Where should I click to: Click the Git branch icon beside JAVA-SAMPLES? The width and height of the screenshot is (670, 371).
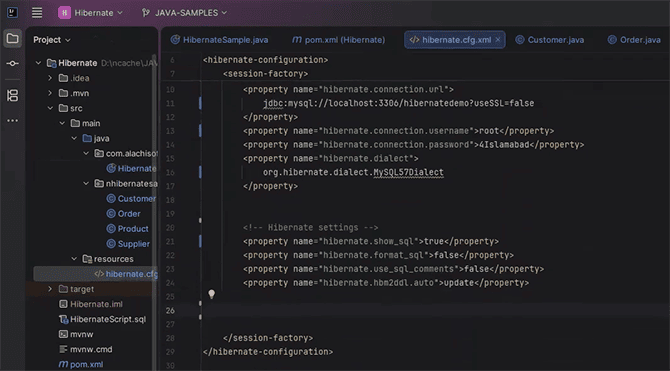[146, 13]
